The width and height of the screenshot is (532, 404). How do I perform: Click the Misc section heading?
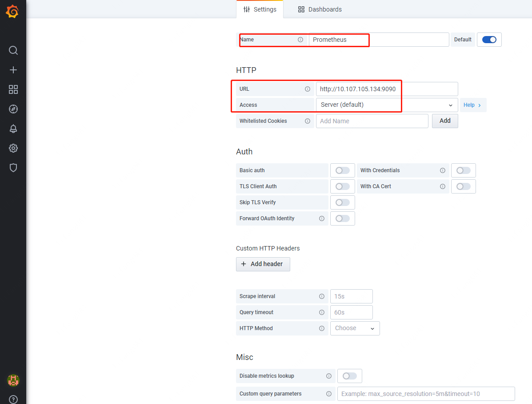coord(244,357)
